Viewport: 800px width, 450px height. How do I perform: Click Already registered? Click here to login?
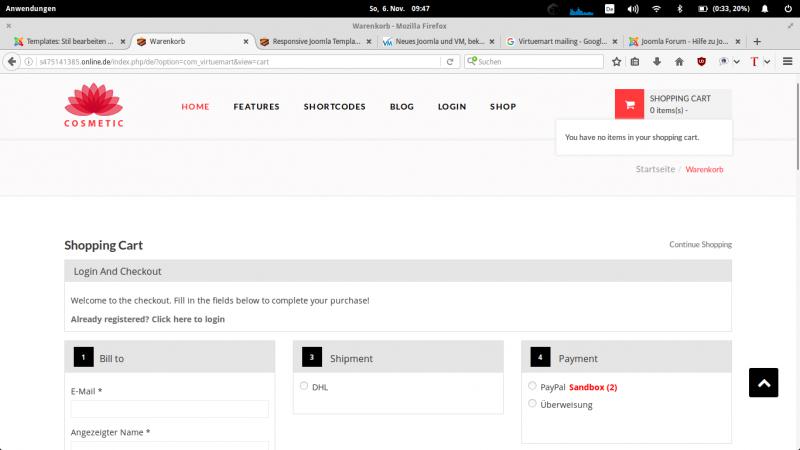tap(148, 319)
